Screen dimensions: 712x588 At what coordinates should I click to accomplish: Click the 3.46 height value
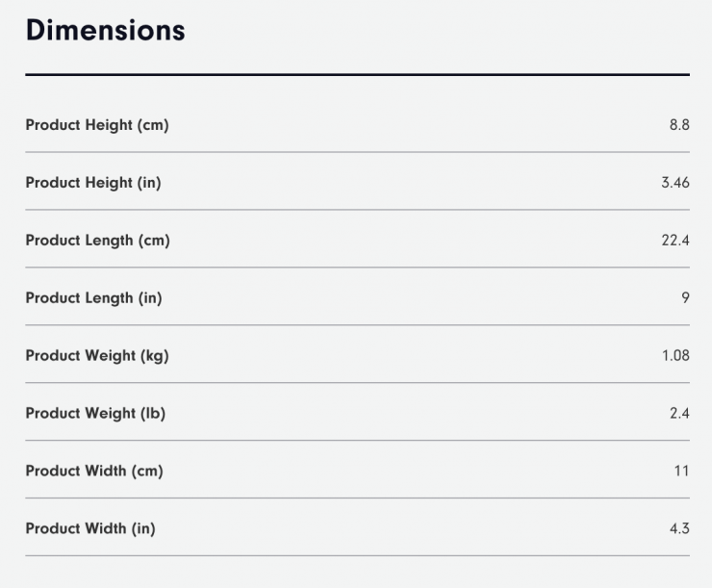675,183
